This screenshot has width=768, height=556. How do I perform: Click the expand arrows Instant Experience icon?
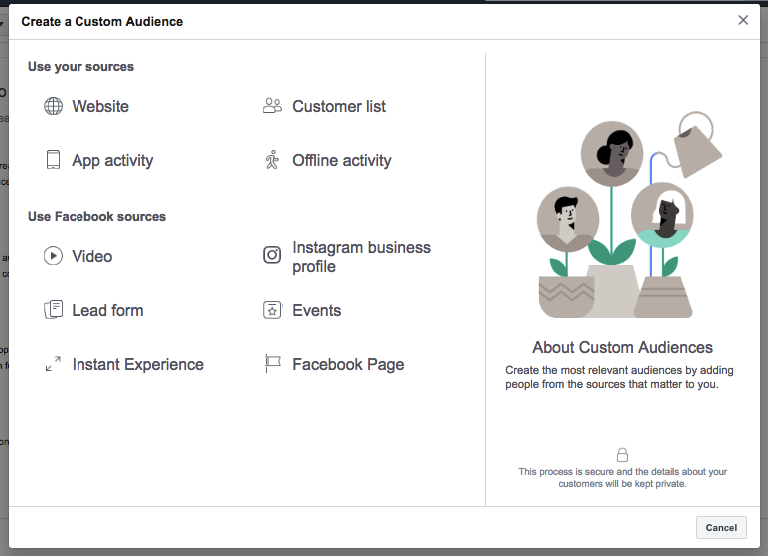click(53, 363)
